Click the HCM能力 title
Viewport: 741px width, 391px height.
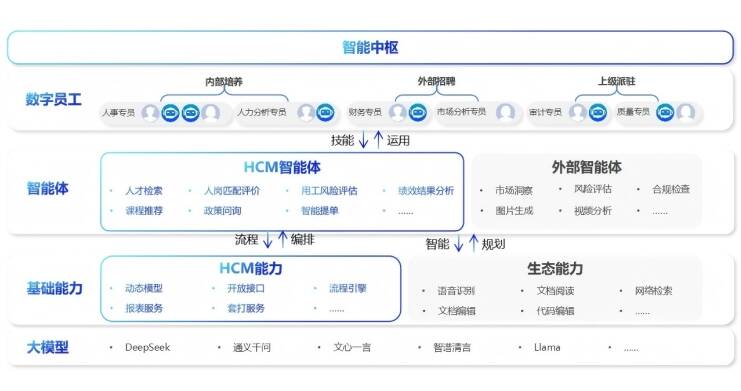[x=251, y=269]
